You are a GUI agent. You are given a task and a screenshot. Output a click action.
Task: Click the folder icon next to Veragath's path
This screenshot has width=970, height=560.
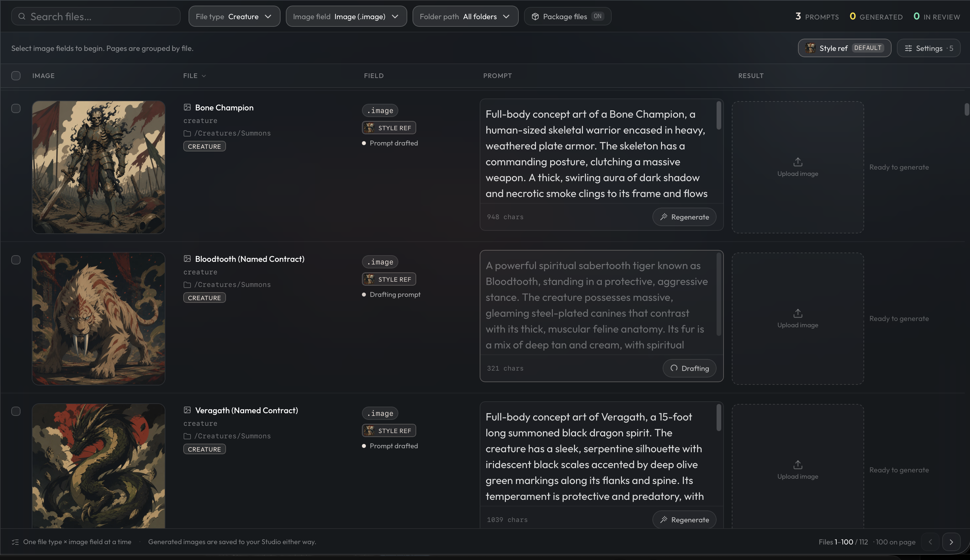click(x=187, y=436)
